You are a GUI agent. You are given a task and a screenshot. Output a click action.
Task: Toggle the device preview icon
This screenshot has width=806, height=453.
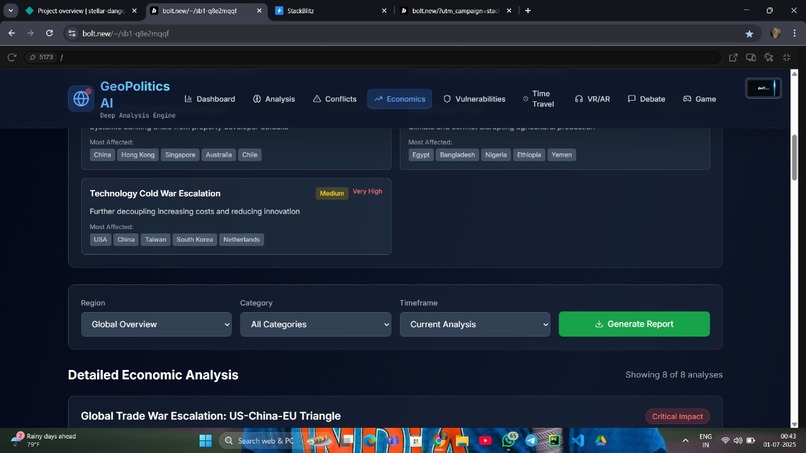[x=751, y=57]
